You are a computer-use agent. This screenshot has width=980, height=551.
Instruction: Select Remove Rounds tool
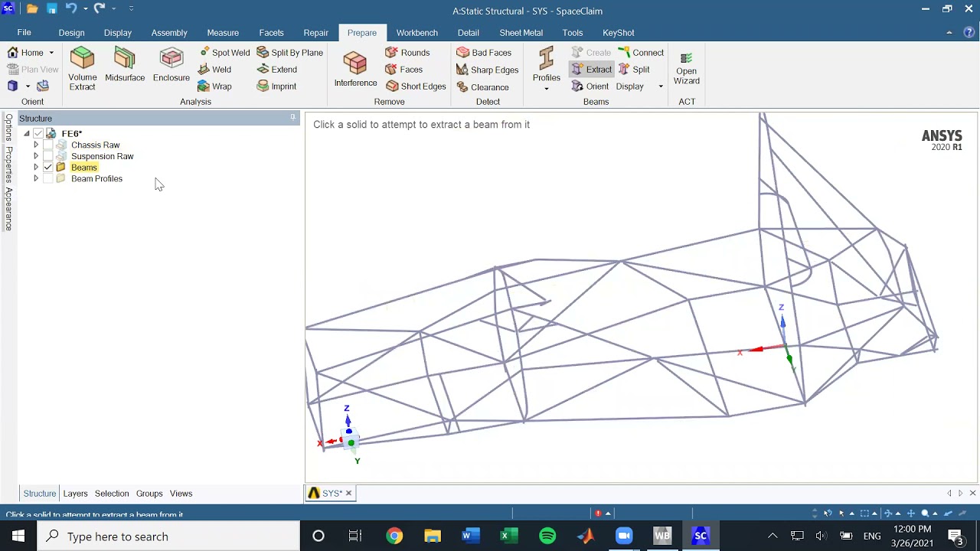tap(407, 53)
